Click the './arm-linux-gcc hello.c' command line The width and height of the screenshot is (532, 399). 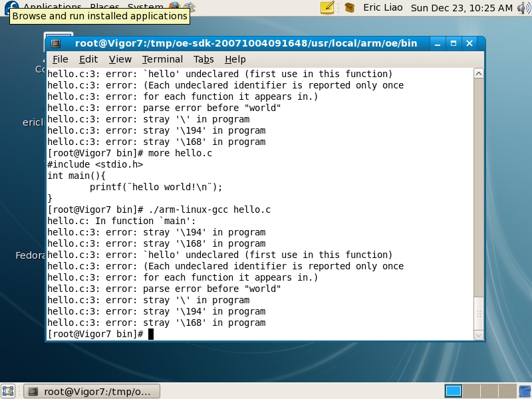pos(159,209)
